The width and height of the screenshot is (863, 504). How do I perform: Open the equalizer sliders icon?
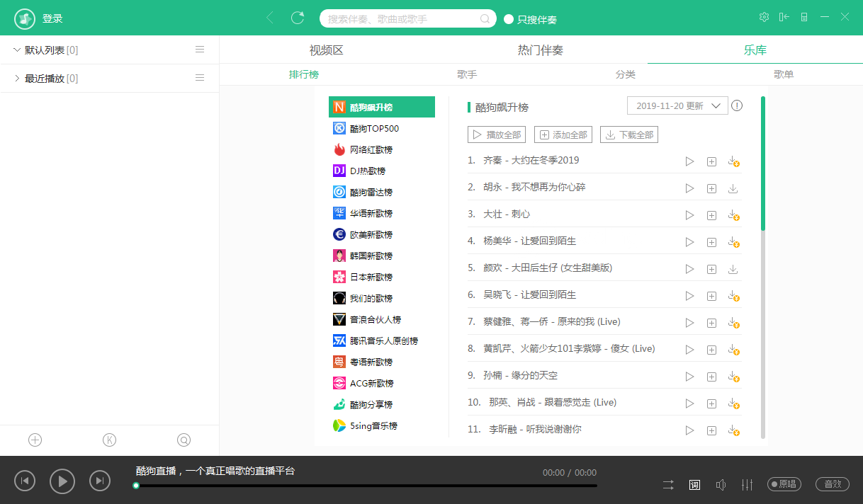pyautogui.click(x=747, y=485)
